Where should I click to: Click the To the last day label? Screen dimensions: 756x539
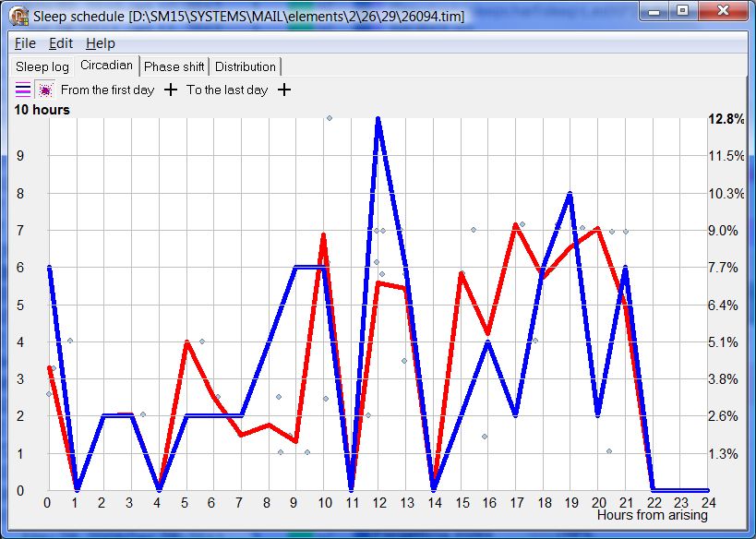click(x=227, y=90)
